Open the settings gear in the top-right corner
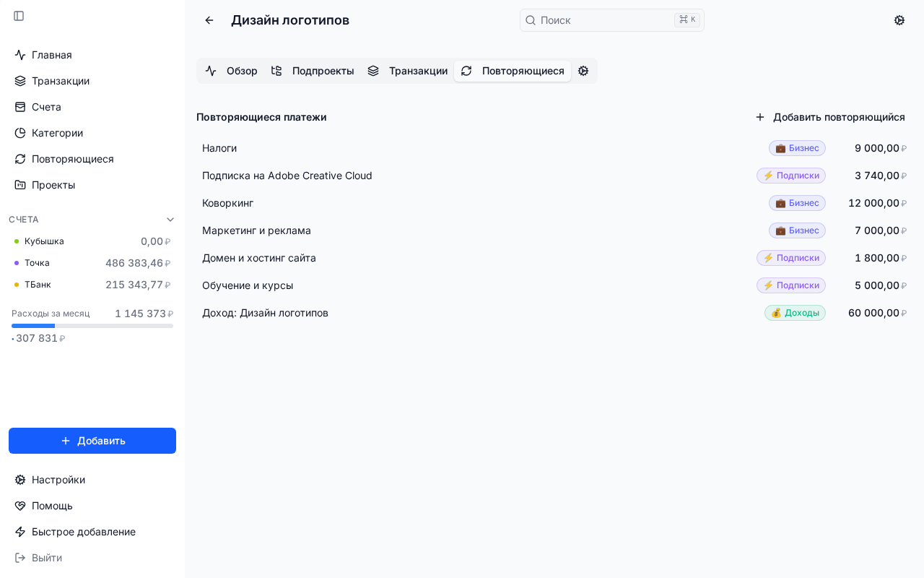 (x=899, y=20)
